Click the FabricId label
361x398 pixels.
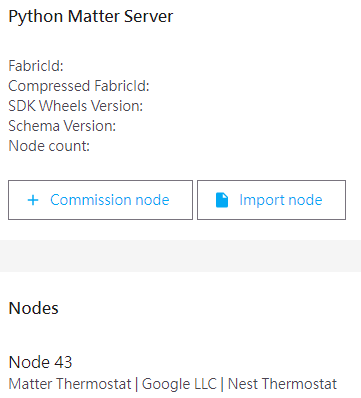36,66
